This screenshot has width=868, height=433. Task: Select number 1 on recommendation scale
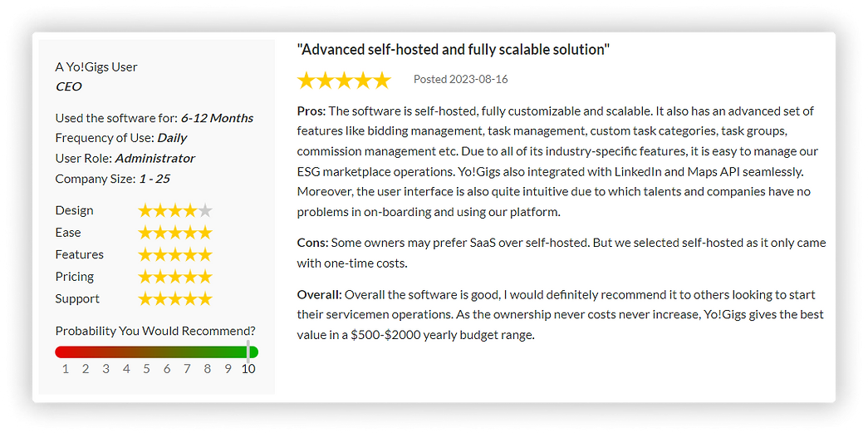pos(66,369)
